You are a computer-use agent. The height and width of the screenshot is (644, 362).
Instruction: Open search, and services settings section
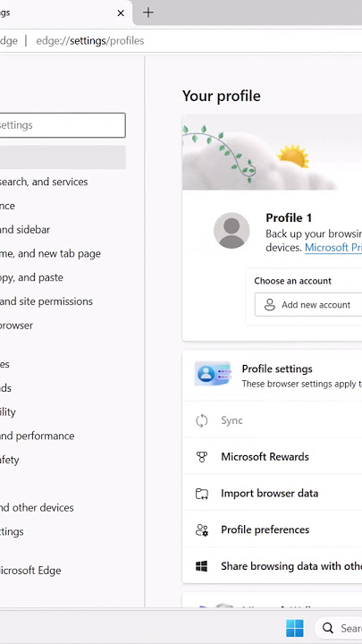[43, 182]
